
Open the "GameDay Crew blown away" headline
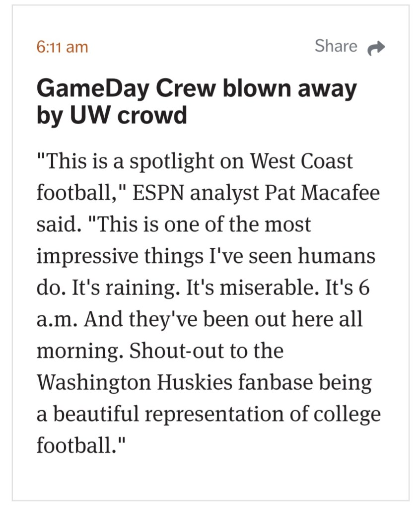coord(197,89)
